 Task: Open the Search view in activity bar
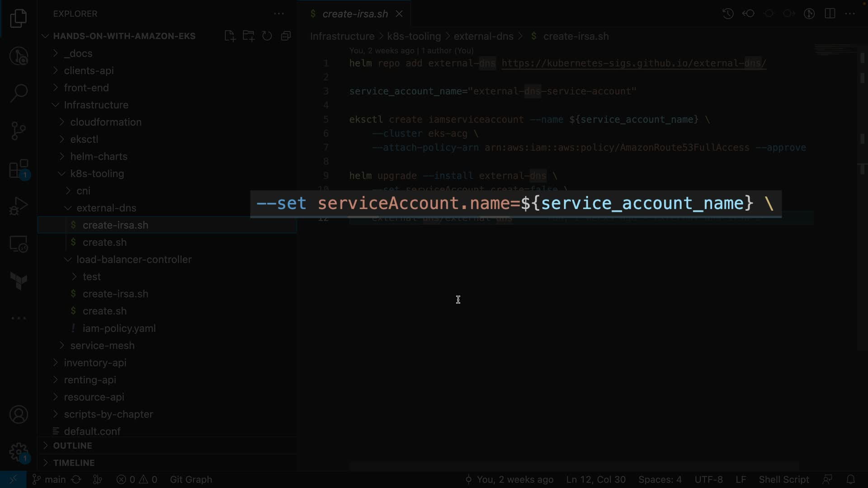point(19,93)
